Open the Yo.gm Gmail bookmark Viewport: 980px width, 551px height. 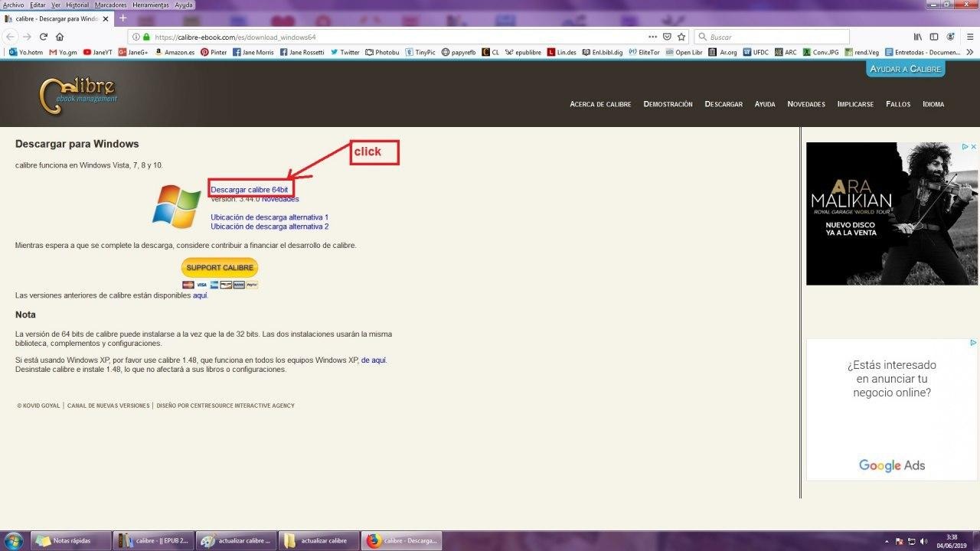(64, 52)
